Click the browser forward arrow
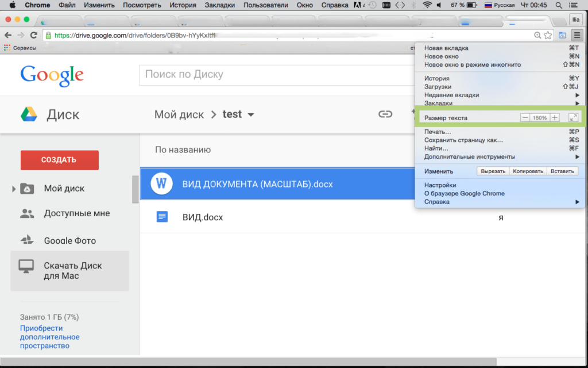 21,35
